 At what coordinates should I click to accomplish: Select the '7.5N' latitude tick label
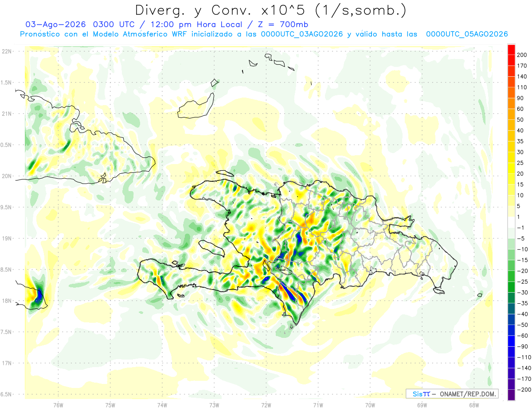click(x=7, y=332)
